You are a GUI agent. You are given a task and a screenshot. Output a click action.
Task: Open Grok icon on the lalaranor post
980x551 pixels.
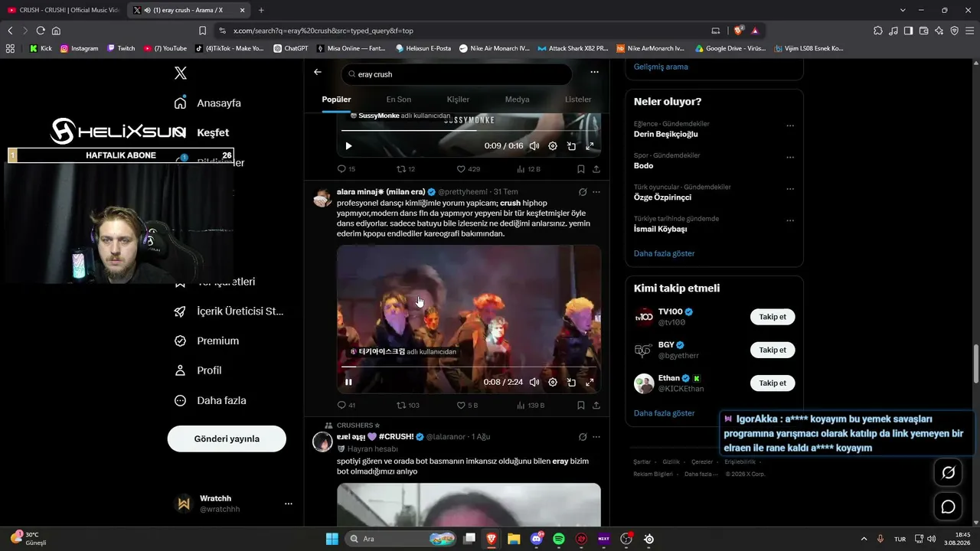click(583, 437)
